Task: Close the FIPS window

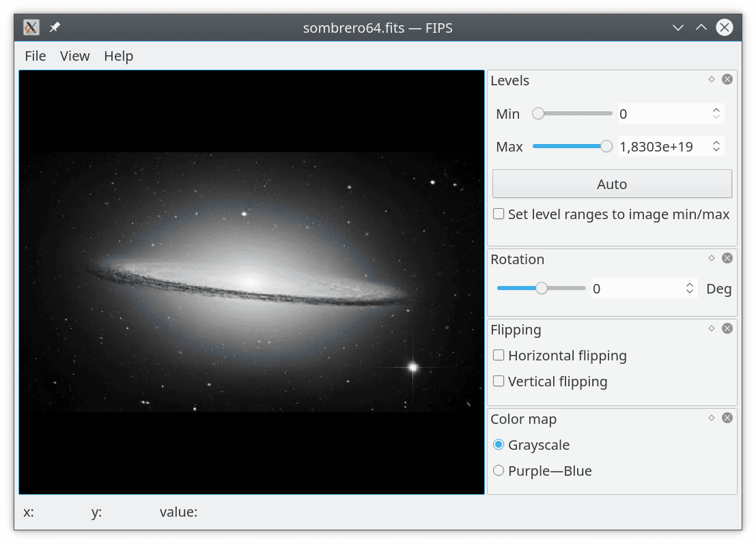Action: 725,27
